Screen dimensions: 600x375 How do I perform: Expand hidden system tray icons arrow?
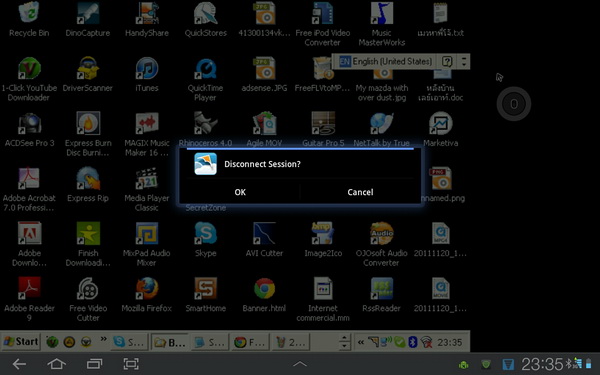coord(360,342)
